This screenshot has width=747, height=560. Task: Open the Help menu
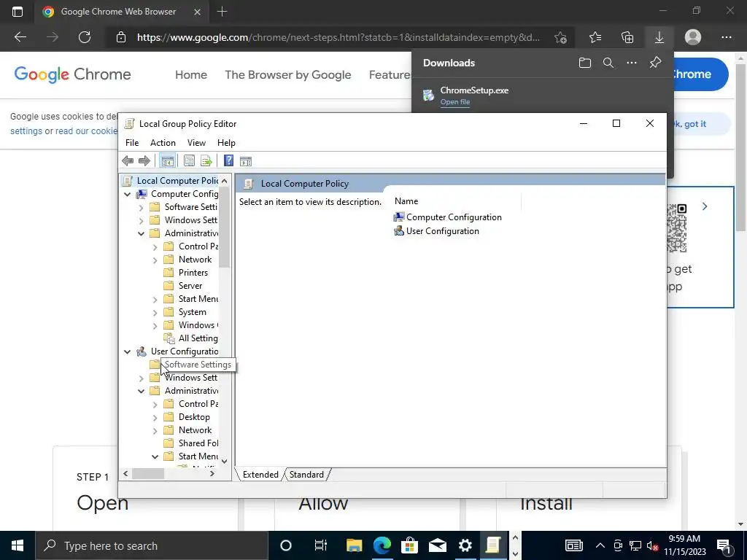pyautogui.click(x=226, y=143)
